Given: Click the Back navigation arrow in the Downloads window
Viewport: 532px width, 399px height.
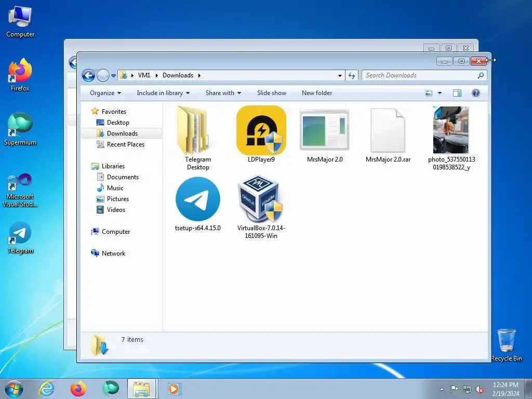Looking at the screenshot, I should click(x=88, y=75).
